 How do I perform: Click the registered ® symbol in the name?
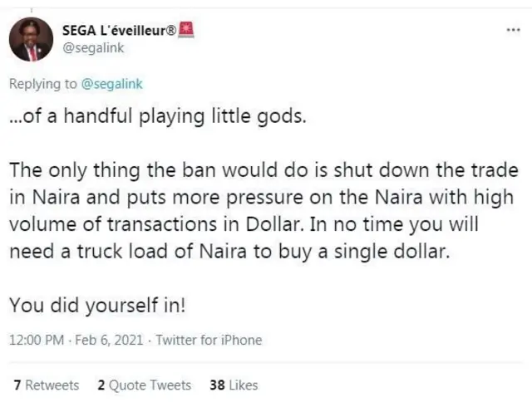tap(172, 31)
